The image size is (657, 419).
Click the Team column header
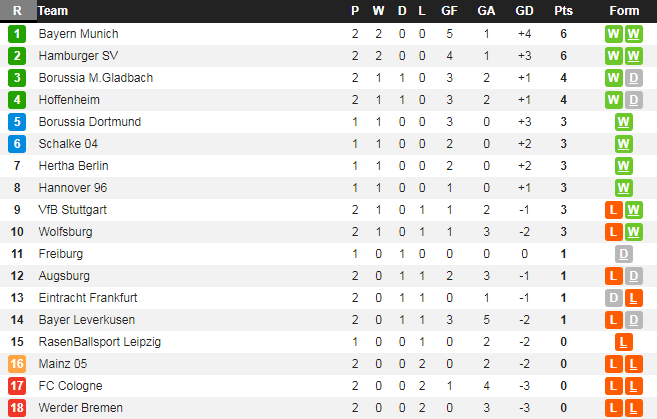[x=53, y=11]
